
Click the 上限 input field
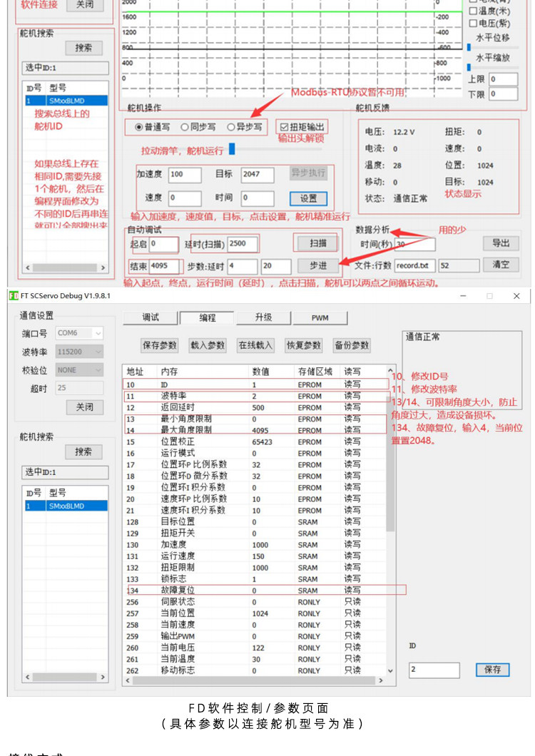(x=503, y=80)
